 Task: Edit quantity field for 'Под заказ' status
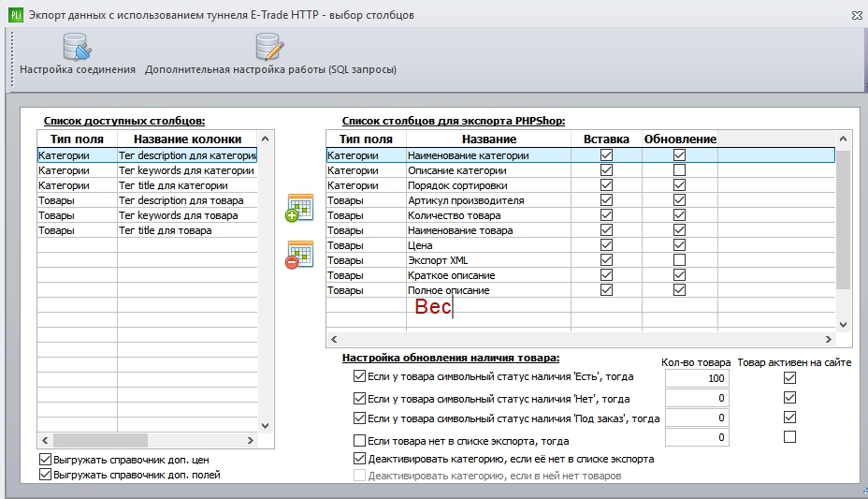697,418
